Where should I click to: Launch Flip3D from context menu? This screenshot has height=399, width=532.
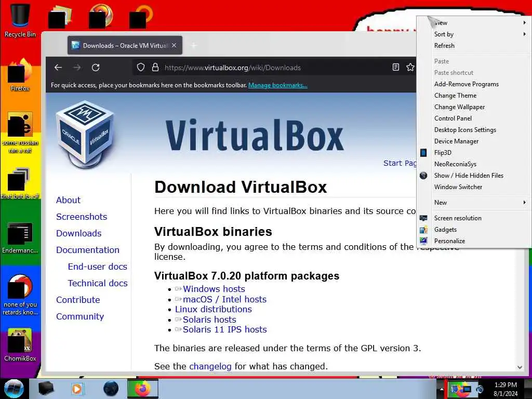[x=474, y=152]
